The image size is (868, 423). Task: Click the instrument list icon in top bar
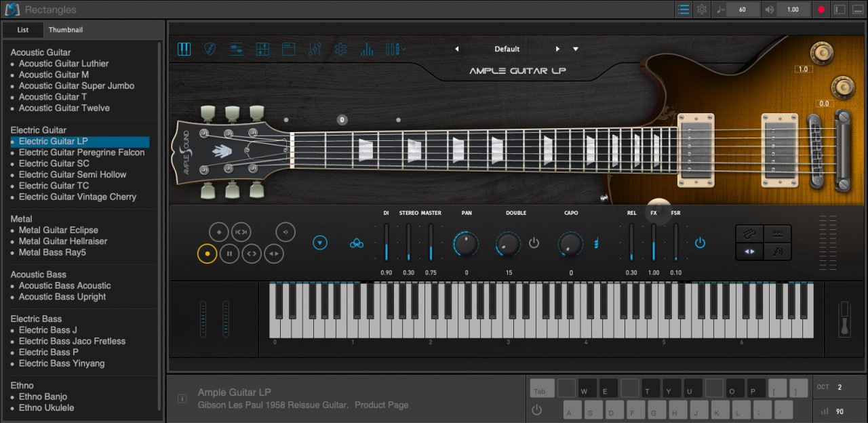[x=683, y=9]
